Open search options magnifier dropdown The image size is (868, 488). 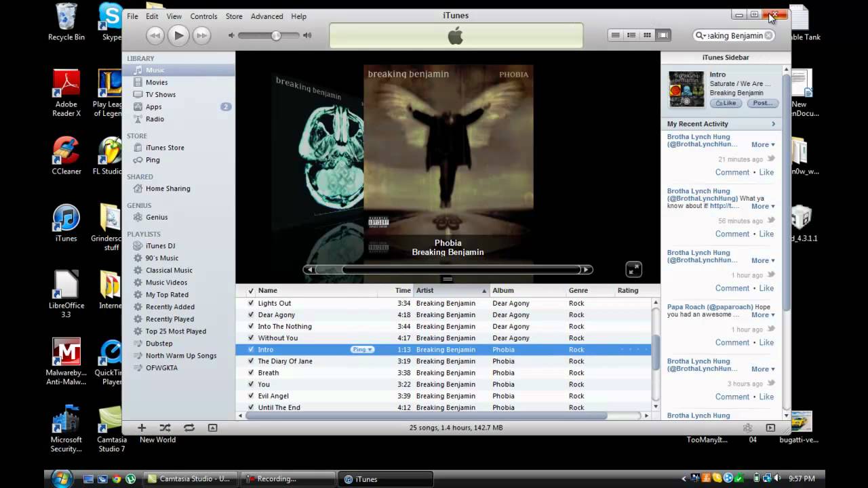pos(701,35)
